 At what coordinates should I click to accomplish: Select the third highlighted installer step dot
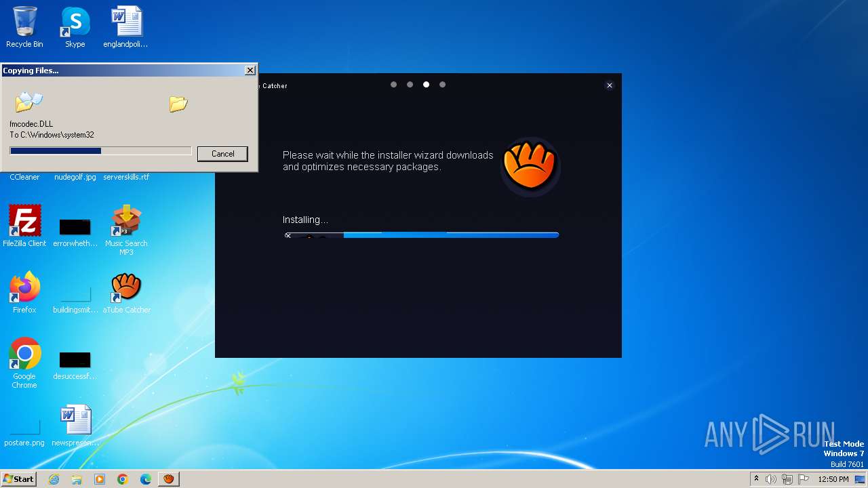click(x=426, y=85)
